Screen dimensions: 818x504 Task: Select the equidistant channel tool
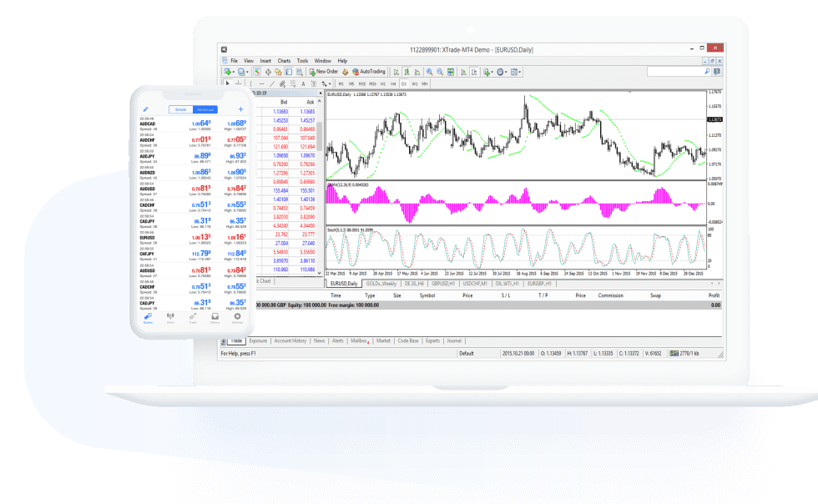282,83
